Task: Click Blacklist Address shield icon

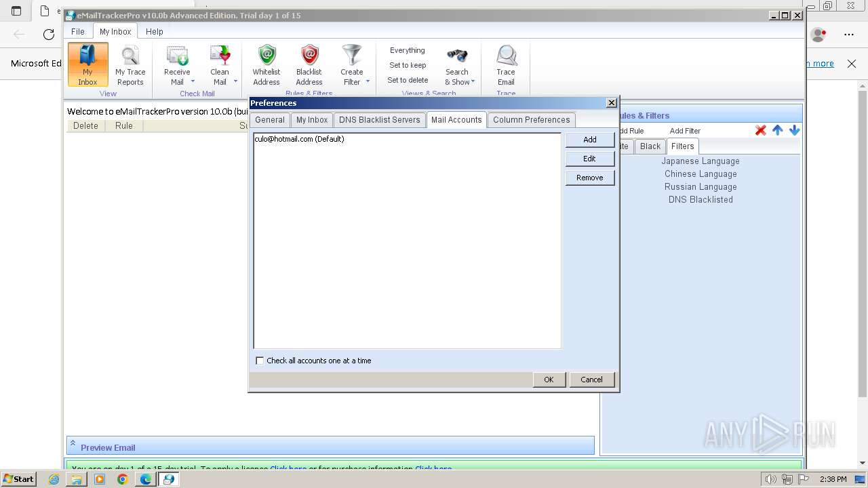Action: (x=309, y=56)
